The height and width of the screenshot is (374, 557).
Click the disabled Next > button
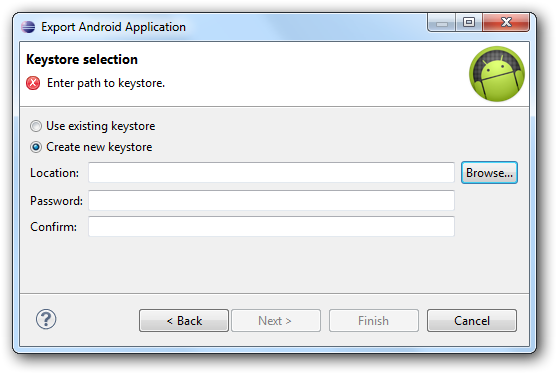point(276,320)
